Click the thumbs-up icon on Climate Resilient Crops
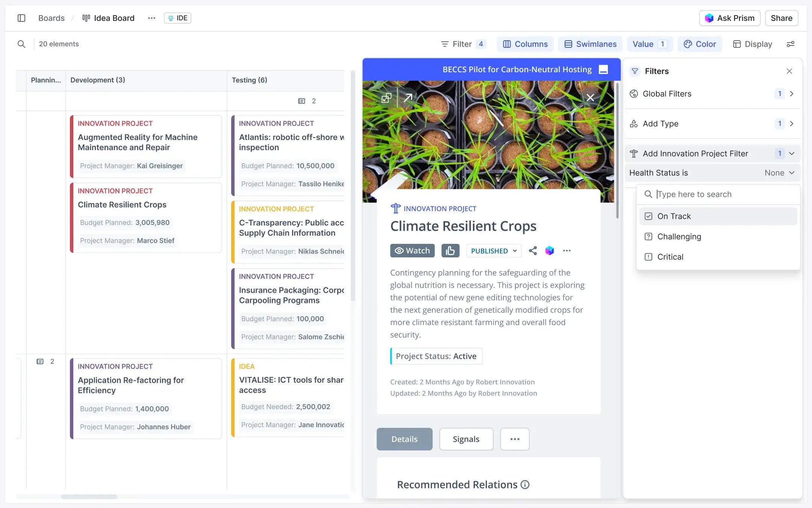This screenshot has width=812, height=508. 450,251
